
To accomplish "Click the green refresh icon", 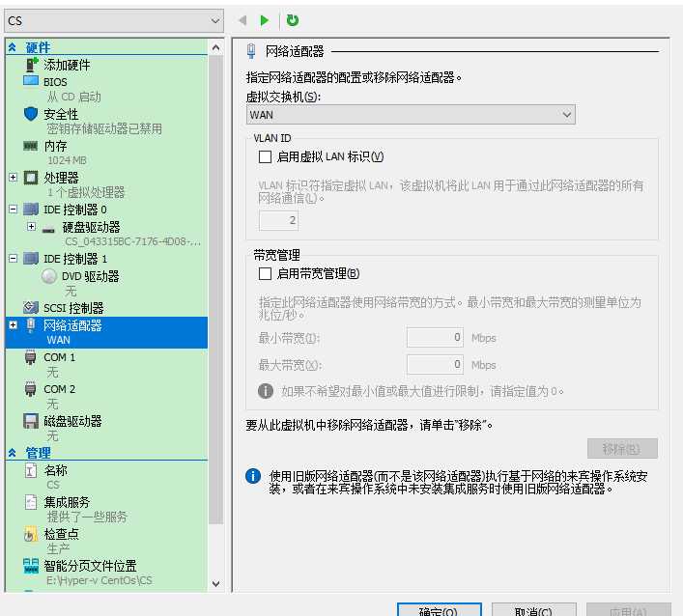I will point(293,20).
